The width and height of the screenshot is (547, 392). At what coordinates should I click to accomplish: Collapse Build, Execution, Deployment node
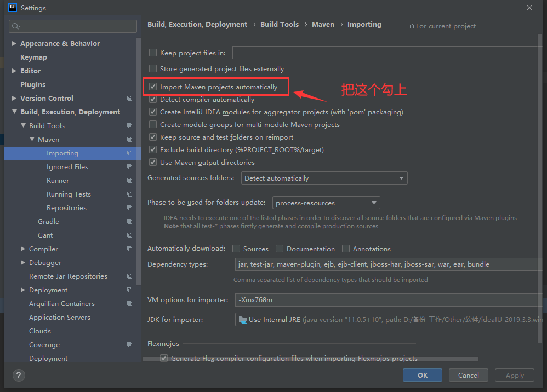(14, 112)
